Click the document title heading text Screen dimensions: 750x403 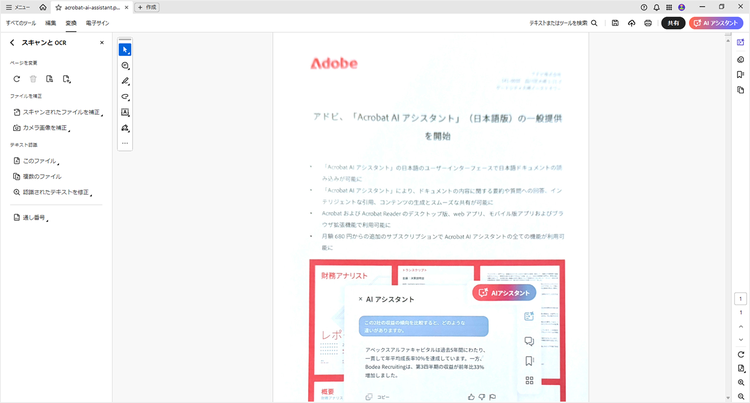coord(438,127)
